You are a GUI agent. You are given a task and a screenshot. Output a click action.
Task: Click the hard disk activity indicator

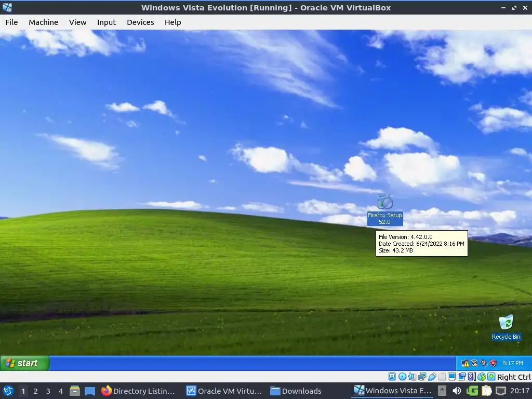click(392, 376)
